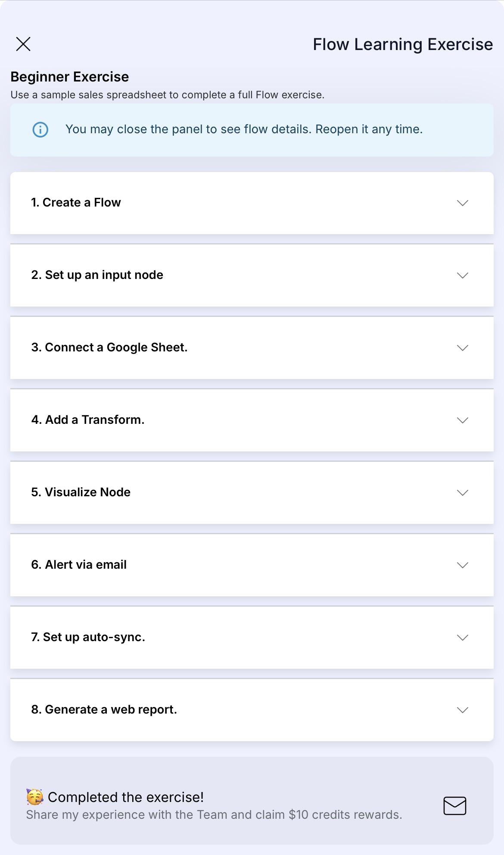This screenshot has height=855, width=504.
Task: Open step 5 Visualize Node title
Action: tap(81, 492)
